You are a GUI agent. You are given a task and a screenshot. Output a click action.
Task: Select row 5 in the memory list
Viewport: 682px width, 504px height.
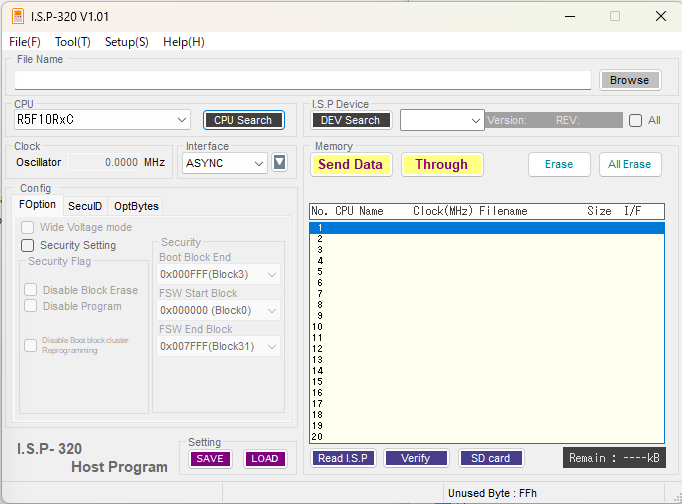(x=487, y=272)
